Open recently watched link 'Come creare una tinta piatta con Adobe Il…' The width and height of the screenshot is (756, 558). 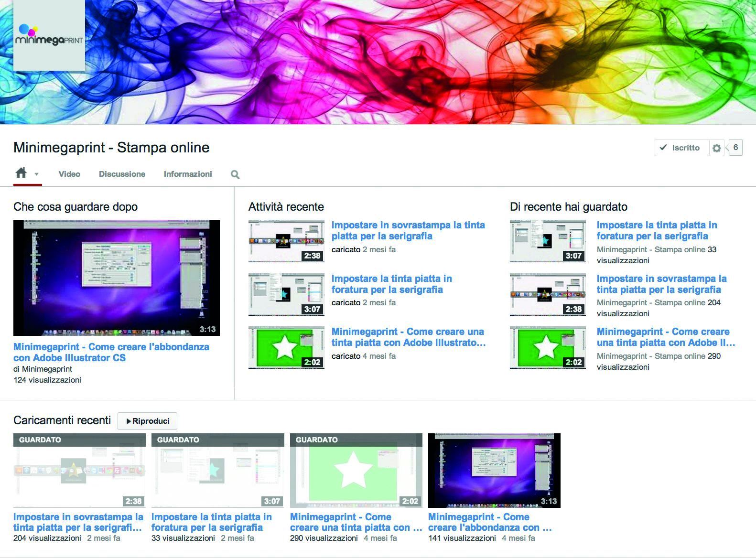pos(666,337)
